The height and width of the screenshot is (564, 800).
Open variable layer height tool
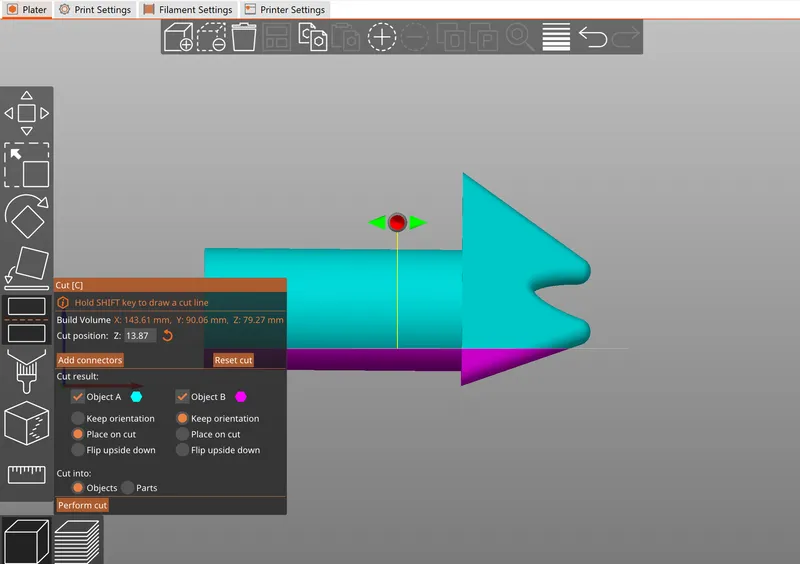[x=556, y=38]
